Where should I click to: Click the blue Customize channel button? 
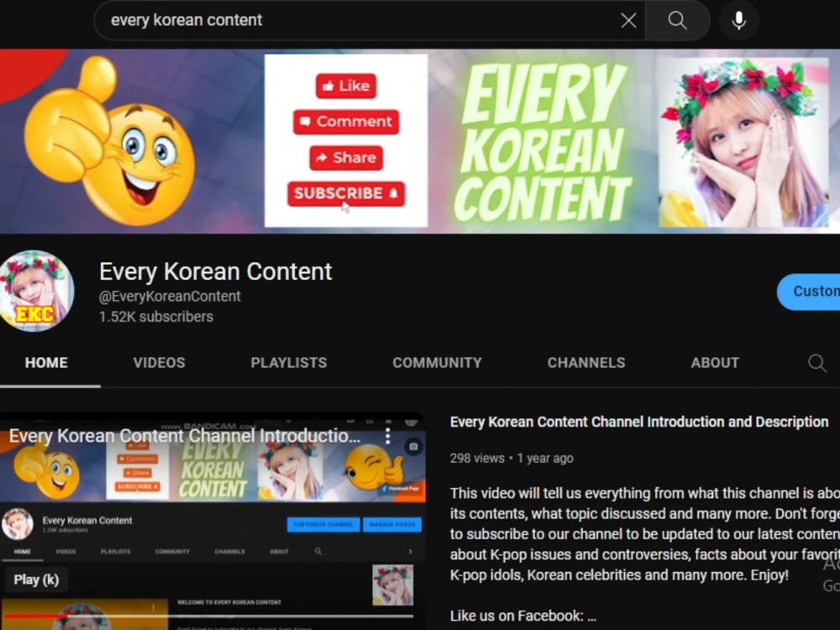click(808, 291)
